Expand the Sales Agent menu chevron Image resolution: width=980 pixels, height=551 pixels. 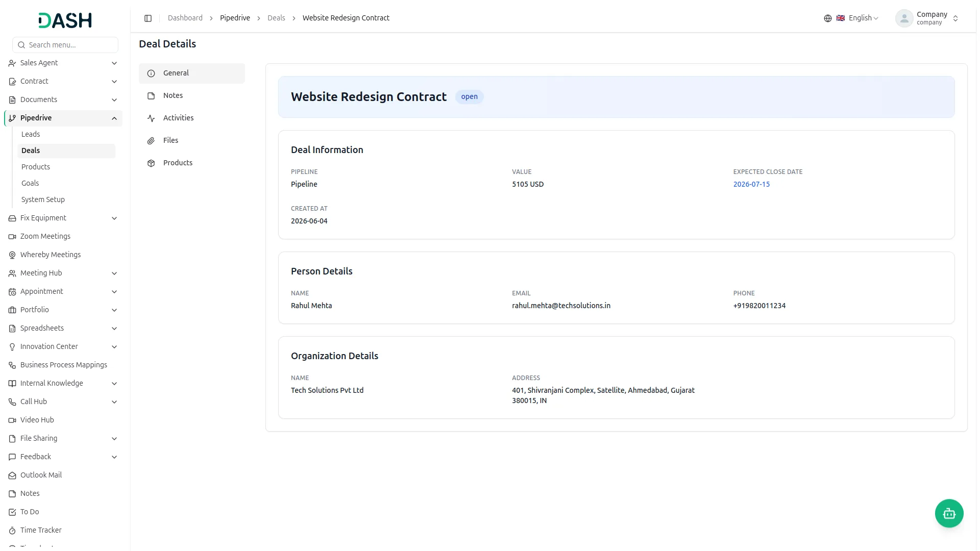click(114, 63)
